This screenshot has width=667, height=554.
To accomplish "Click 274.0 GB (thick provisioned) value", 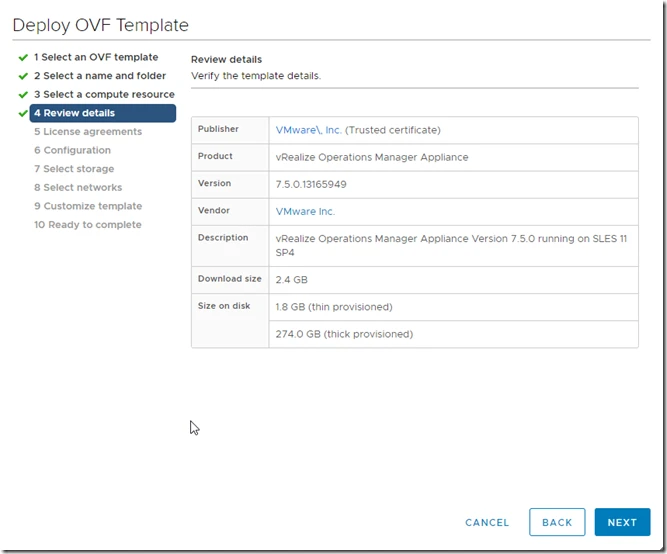I will 344,334.
